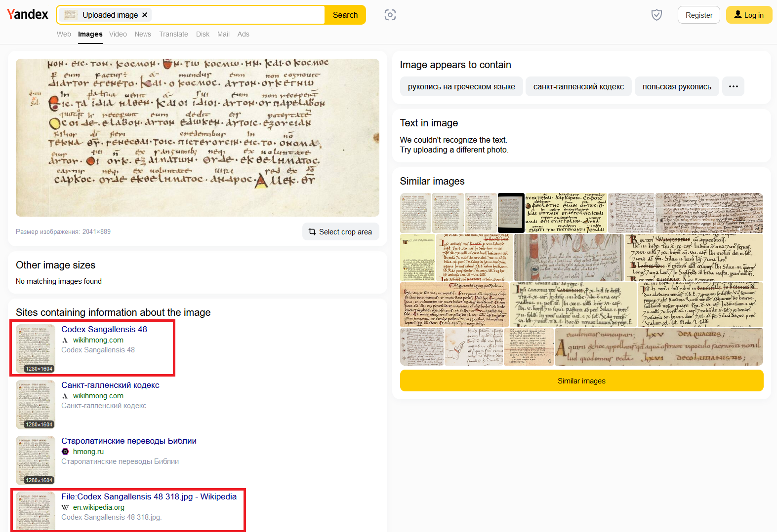This screenshot has width=777, height=532.
Task: Click the yellow Search button
Action: (x=345, y=15)
